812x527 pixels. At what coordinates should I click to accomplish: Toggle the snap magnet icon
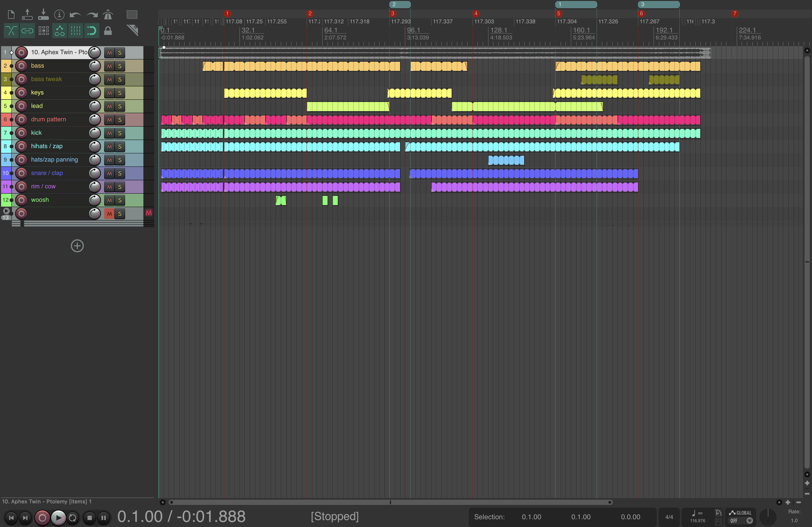[x=92, y=31]
